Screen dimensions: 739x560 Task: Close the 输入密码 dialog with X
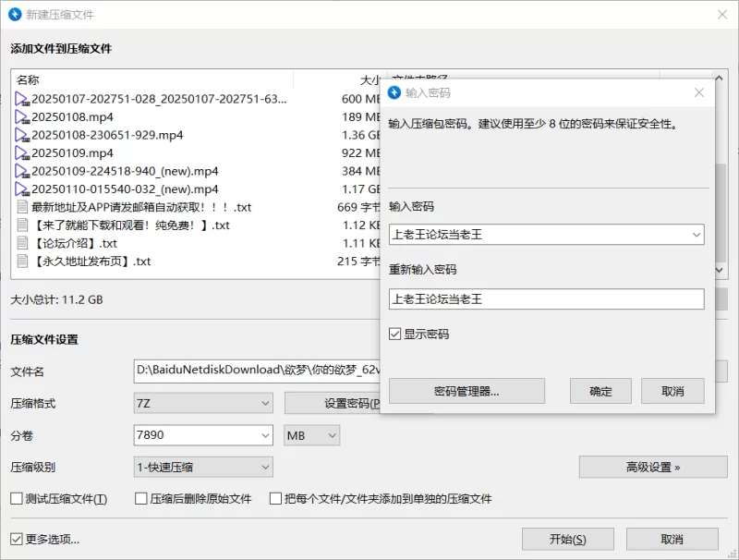(x=699, y=92)
